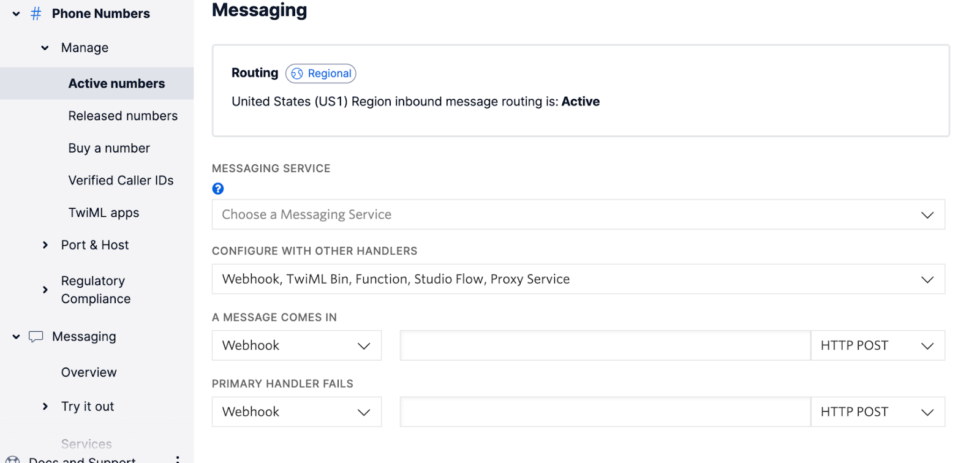Open Services under Messaging
980x463 pixels.
(x=86, y=444)
